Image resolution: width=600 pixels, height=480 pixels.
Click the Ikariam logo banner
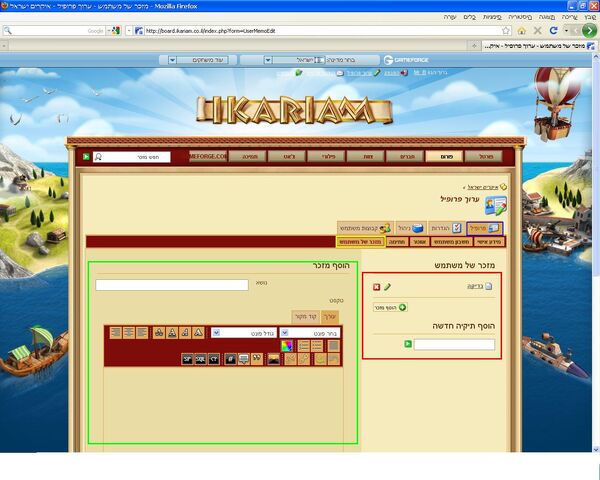(295, 110)
